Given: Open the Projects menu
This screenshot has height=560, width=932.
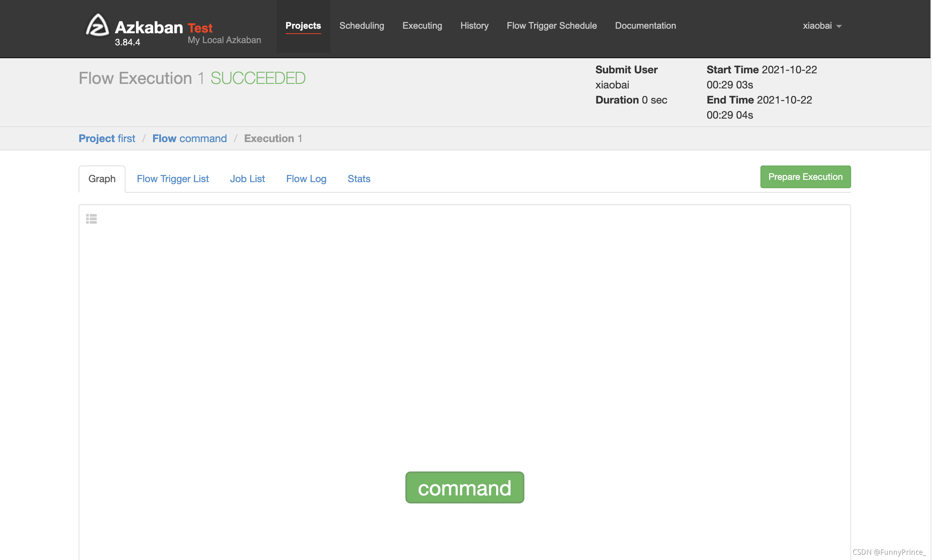Looking at the screenshot, I should pos(303,26).
